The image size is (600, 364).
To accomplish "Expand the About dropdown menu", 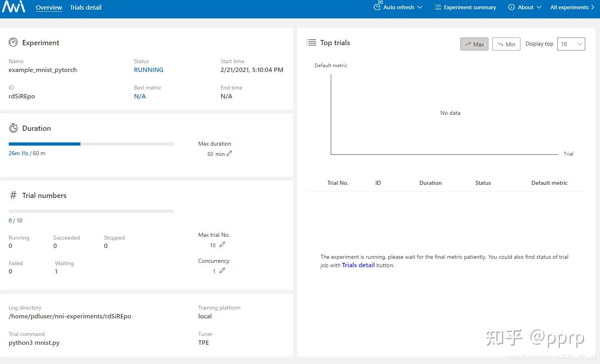I will pos(538,7).
